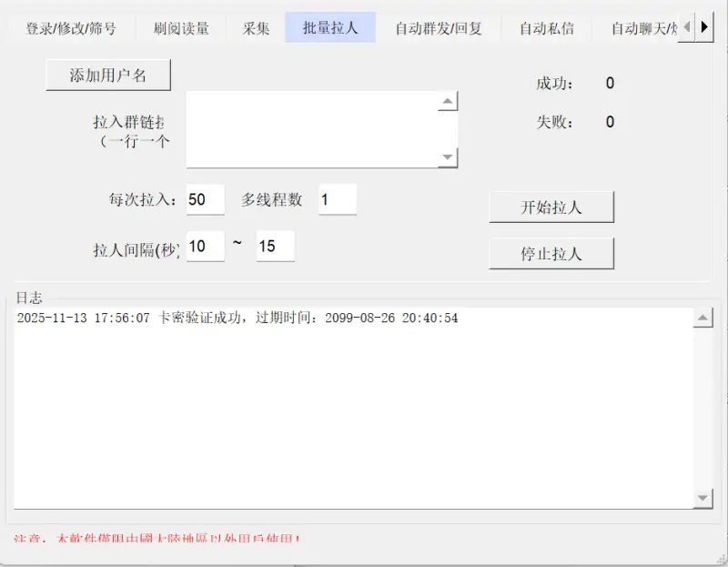Click the 多线程数 field showing 1

pyautogui.click(x=338, y=199)
